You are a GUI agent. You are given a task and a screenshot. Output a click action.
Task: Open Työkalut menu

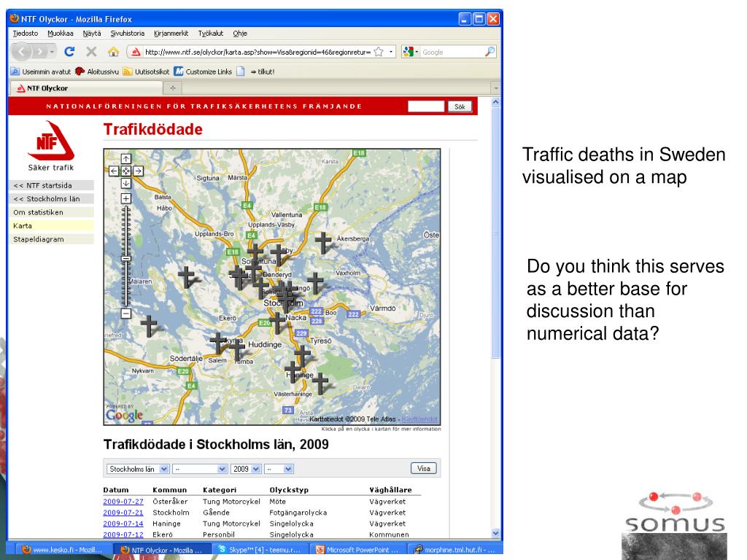tap(211, 34)
